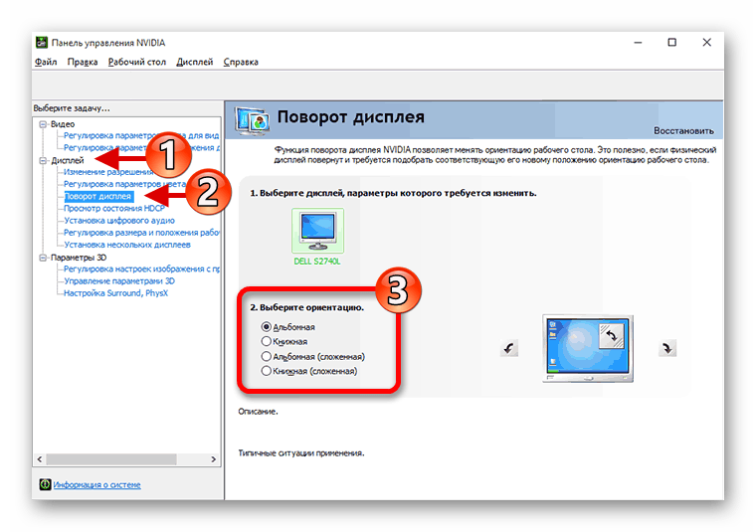Image resolution: width=756 pixels, height=532 pixels.
Task: Select the Книжная orientation radio button
Action: pos(266,341)
